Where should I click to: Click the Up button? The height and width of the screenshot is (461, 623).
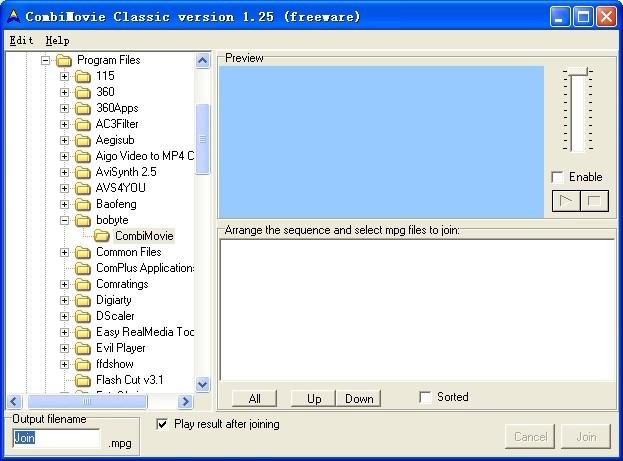tap(314, 399)
